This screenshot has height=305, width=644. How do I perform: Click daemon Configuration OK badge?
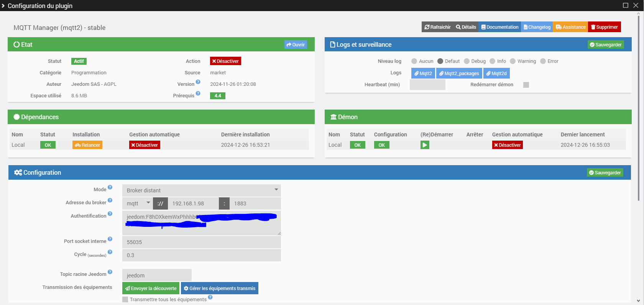point(382,145)
